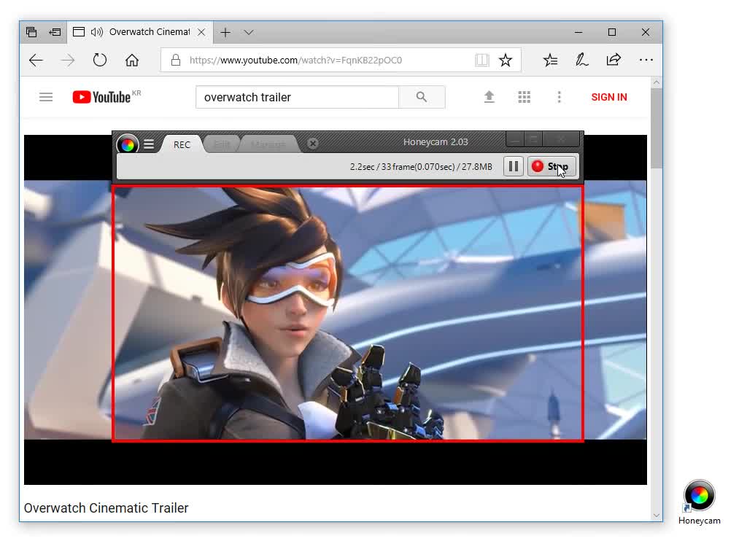The height and width of the screenshot is (560, 747).
Task: Click the page scrollbar down arrow
Action: click(x=657, y=516)
